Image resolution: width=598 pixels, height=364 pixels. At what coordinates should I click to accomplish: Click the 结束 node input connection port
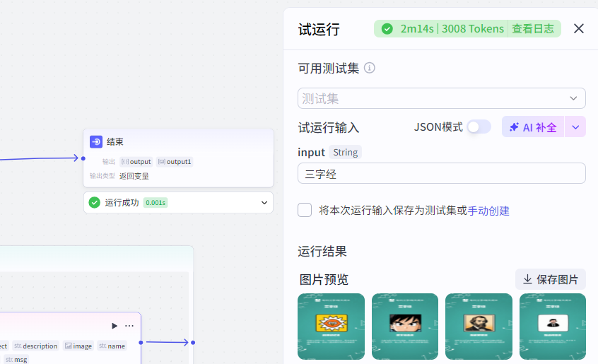(x=83, y=158)
